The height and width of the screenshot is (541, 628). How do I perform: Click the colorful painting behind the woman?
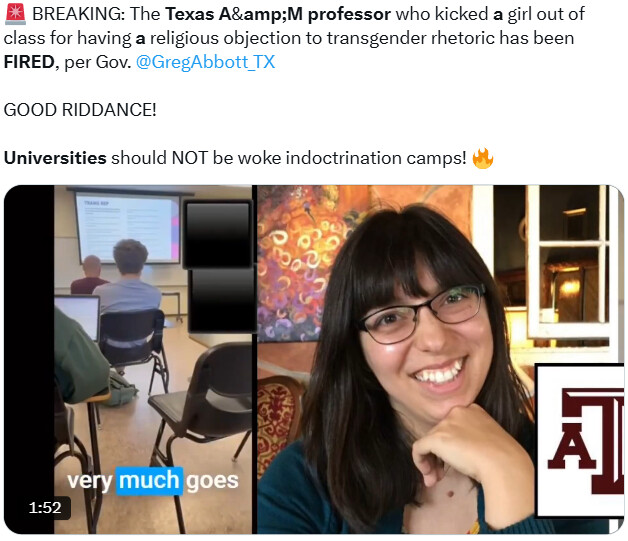tap(298, 264)
